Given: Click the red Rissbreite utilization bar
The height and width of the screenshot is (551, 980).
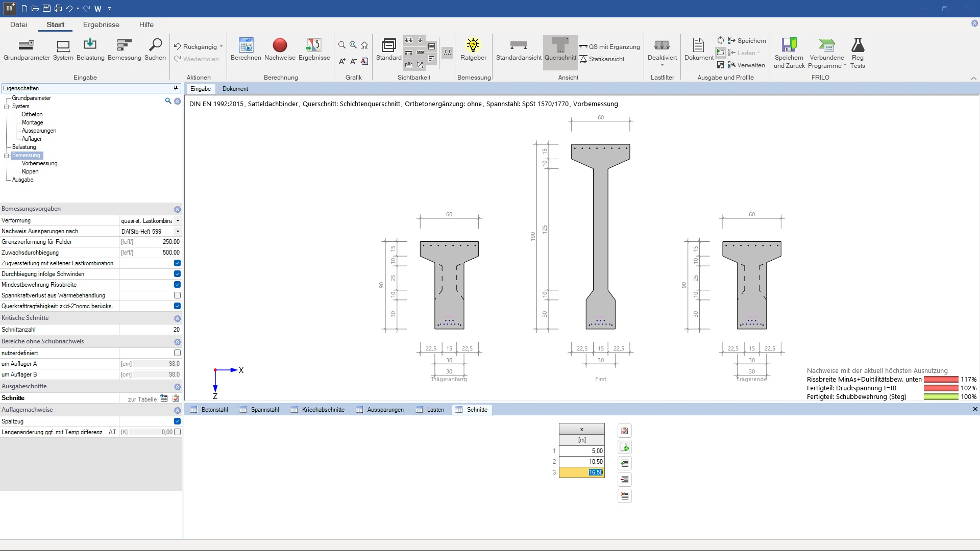Looking at the screenshot, I should pos(941,380).
